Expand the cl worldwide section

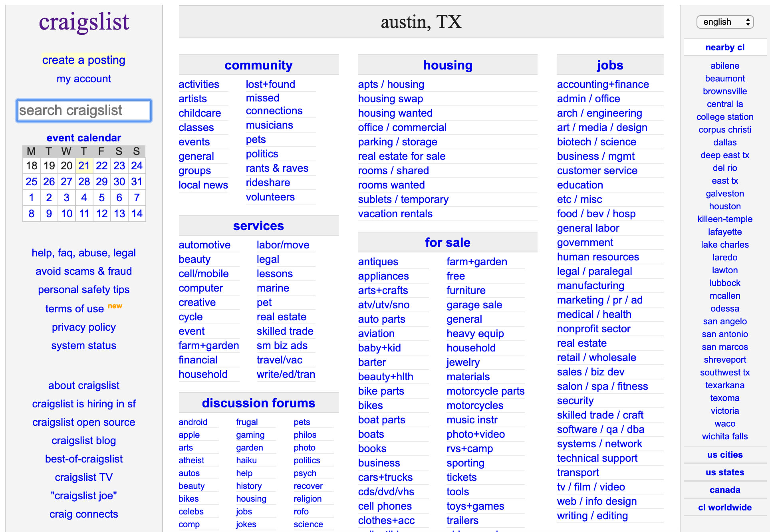coord(724,507)
